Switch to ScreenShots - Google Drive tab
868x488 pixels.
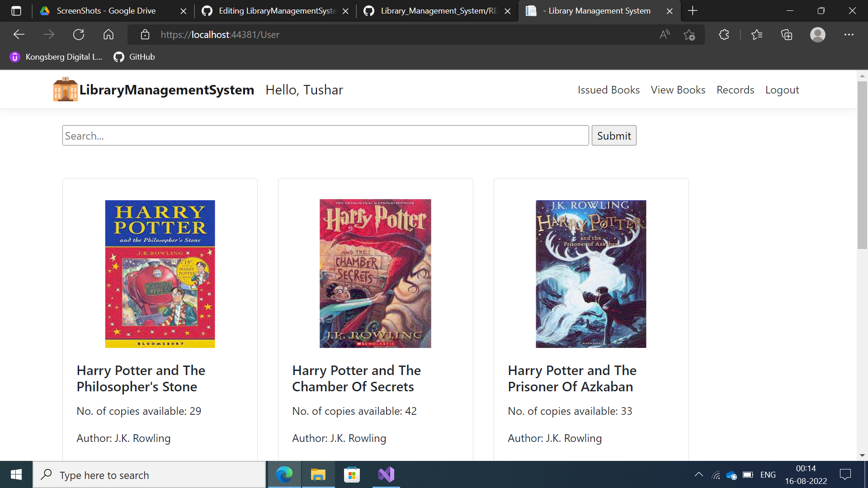[106, 11]
